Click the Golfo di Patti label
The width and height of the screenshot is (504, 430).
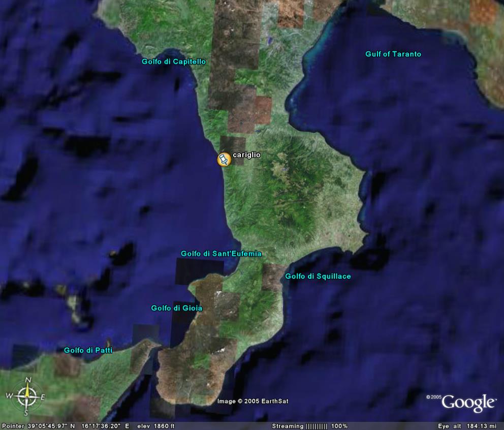coord(88,350)
